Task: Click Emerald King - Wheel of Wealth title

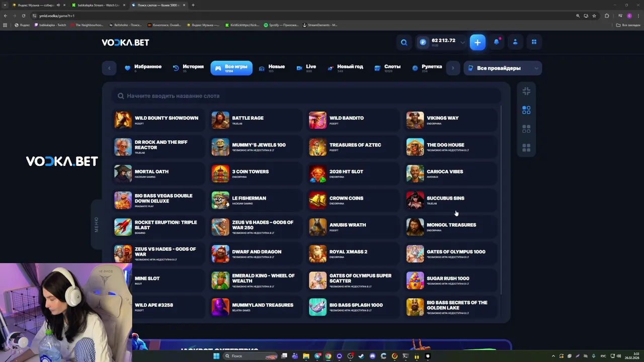Action: pyautogui.click(x=263, y=278)
